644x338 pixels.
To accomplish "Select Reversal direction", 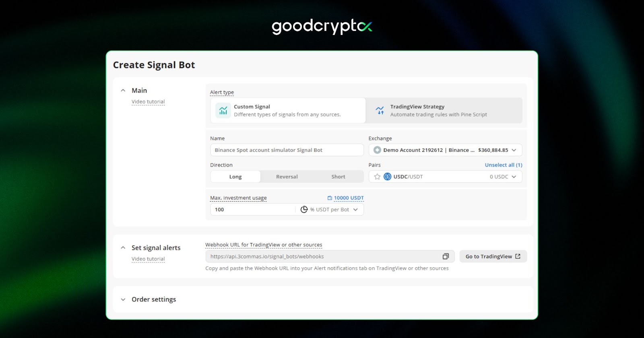I will point(287,177).
